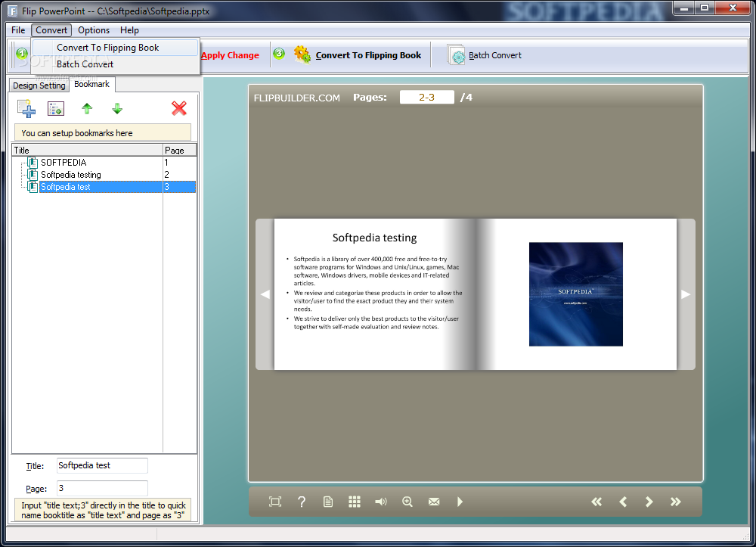Jump to first page double-left arrow
This screenshot has width=756, height=547.
coord(596,502)
